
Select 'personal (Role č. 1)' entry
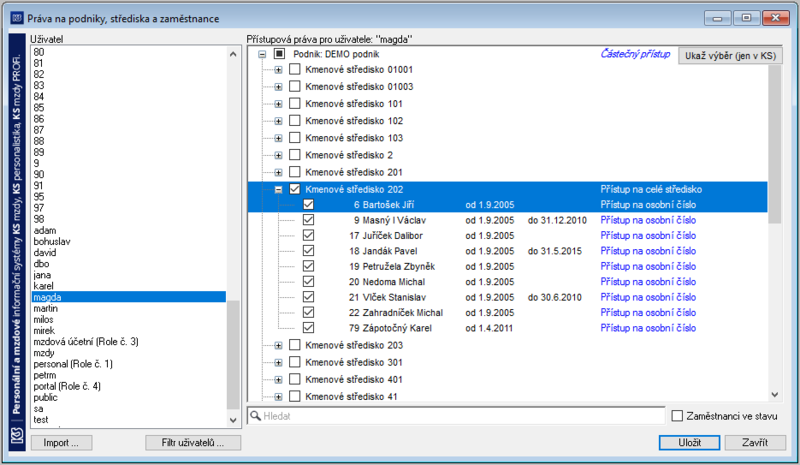[73, 364]
